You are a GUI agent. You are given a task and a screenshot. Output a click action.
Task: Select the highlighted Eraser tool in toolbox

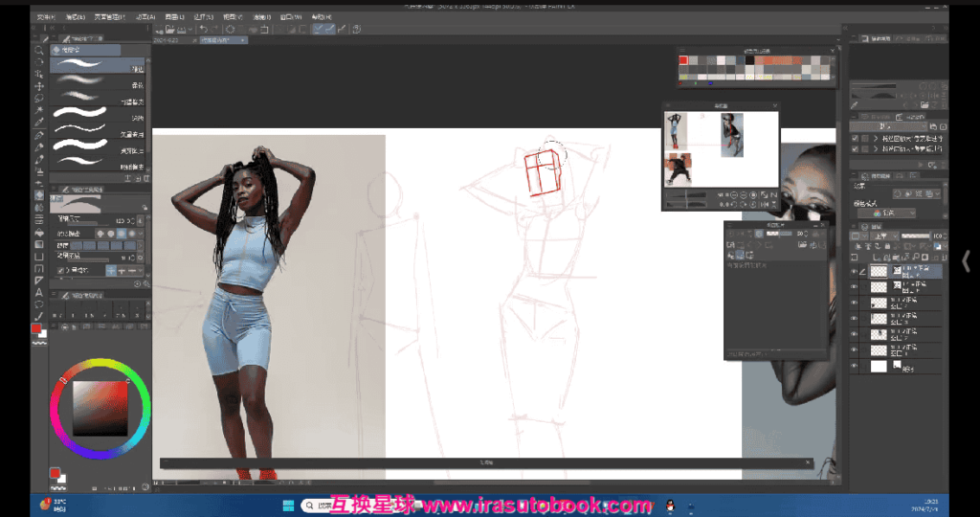pyautogui.click(x=38, y=195)
